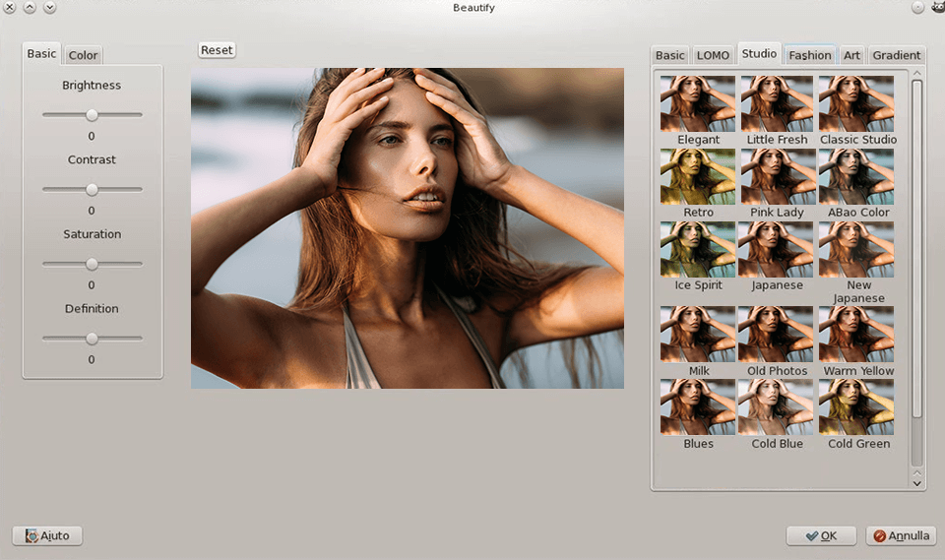Apply the Ice Spirit effect thumbnail
The height and width of the screenshot is (560, 945).
(x=697, y=250)
